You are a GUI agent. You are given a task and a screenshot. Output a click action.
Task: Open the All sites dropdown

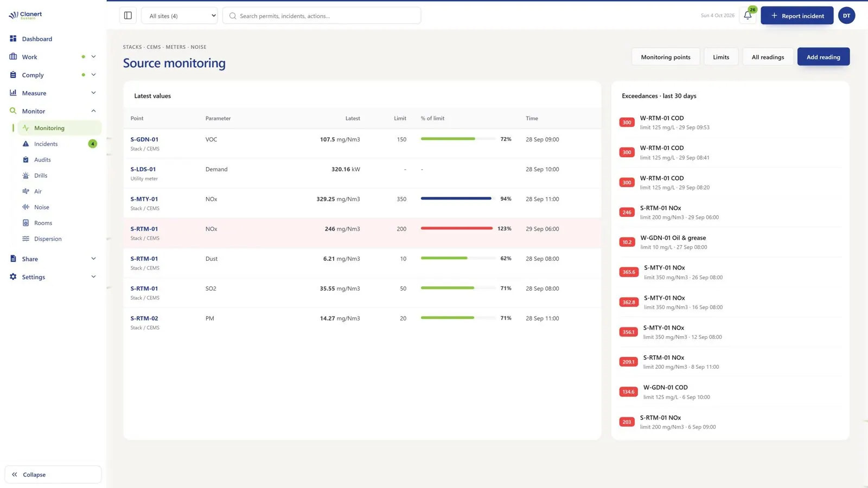(180, 16)
